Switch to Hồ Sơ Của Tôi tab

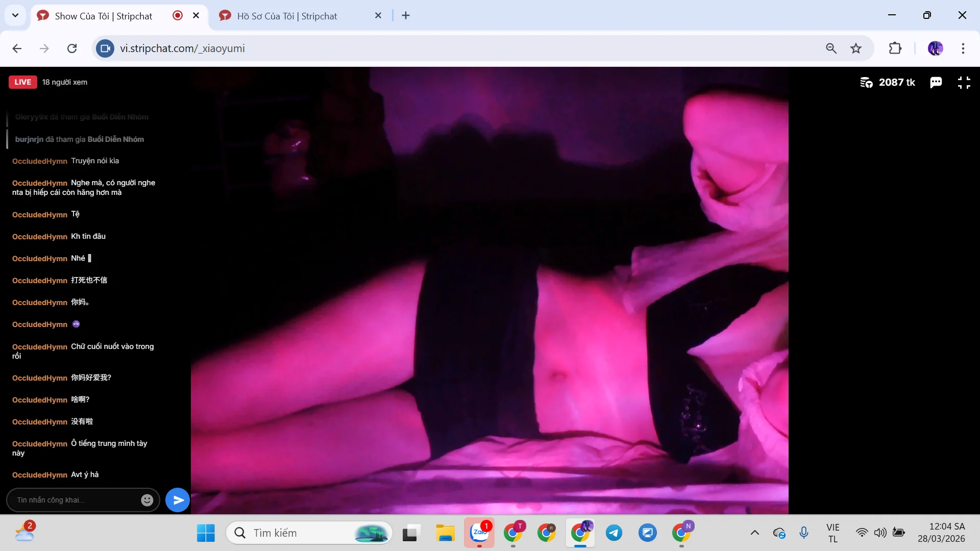coord(287,16)
